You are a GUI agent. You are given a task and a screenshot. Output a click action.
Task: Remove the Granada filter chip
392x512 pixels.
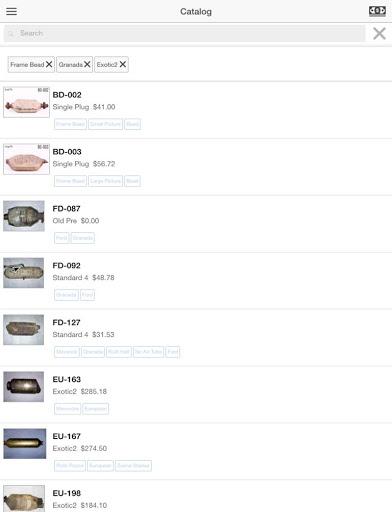click(87, 64)
